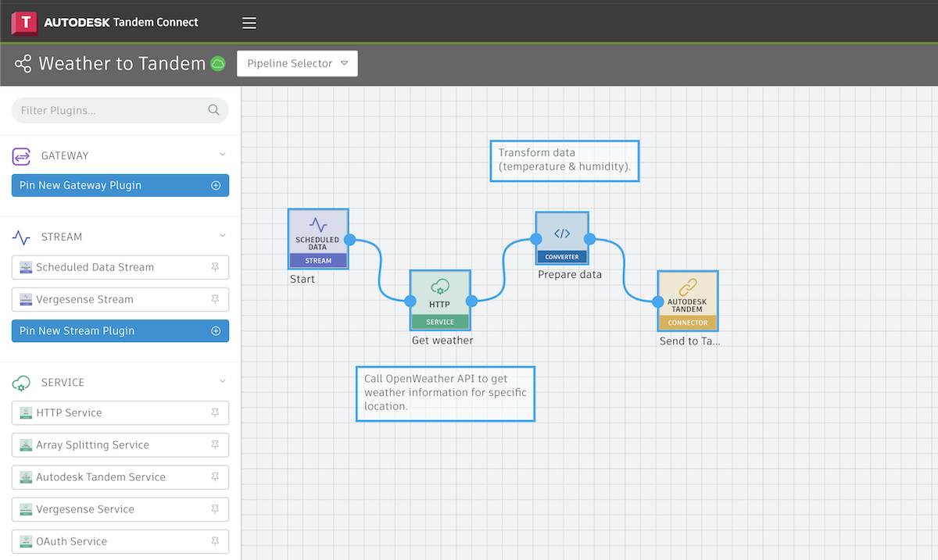Click Pin New Stream Plugin button
The image size is (938, 560).
120,330
